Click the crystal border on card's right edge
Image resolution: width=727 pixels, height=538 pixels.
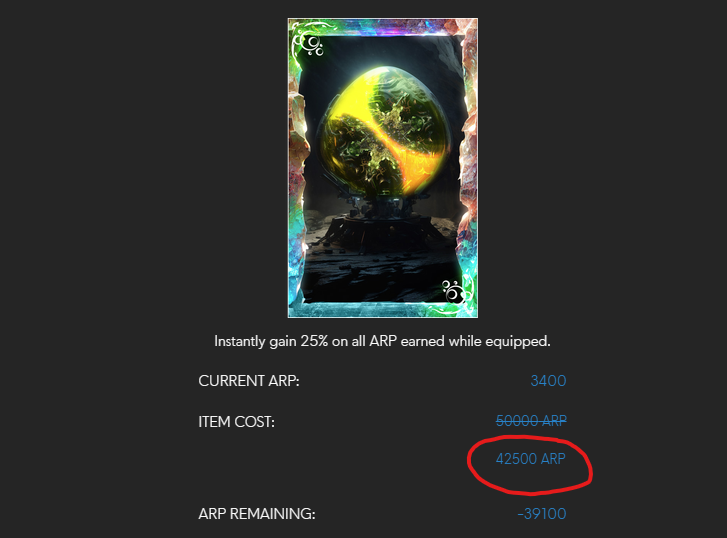[468, 167]
